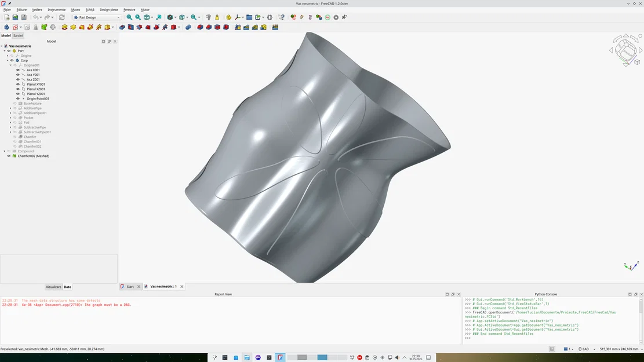Click the FreeCAD icon in taskbar

pyautogui.click(x=280, y=357)
